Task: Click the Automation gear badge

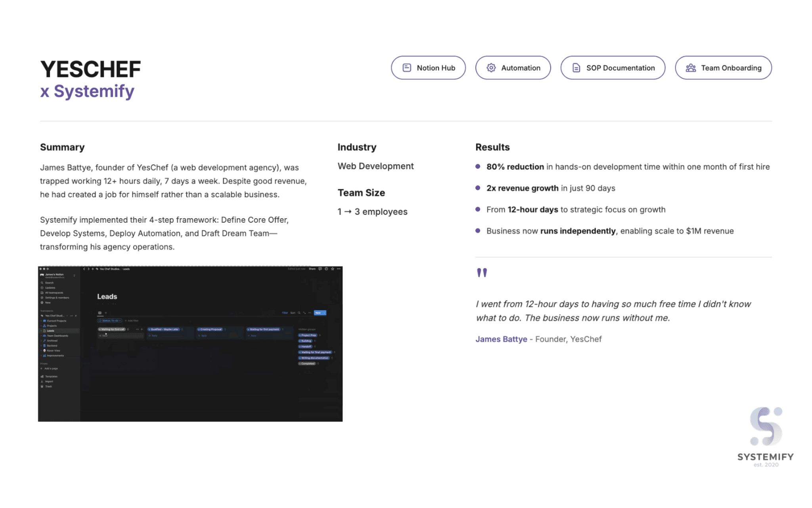Action: coord(491,67)
